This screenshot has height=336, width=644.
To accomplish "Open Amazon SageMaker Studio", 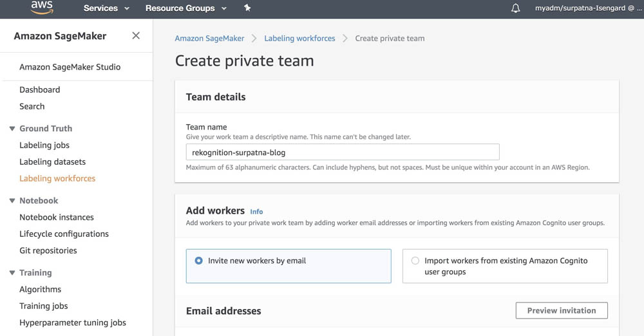I will (x=70, y=67).
